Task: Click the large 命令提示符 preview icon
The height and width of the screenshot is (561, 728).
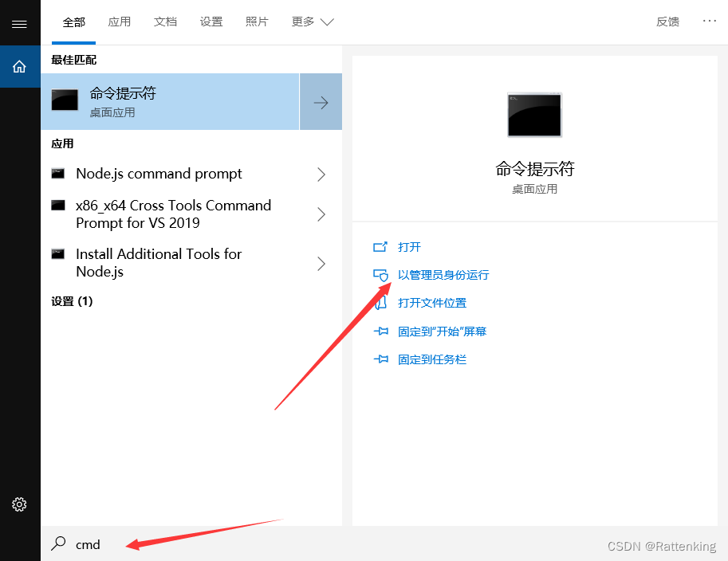Action: click(x=534, y=115)
